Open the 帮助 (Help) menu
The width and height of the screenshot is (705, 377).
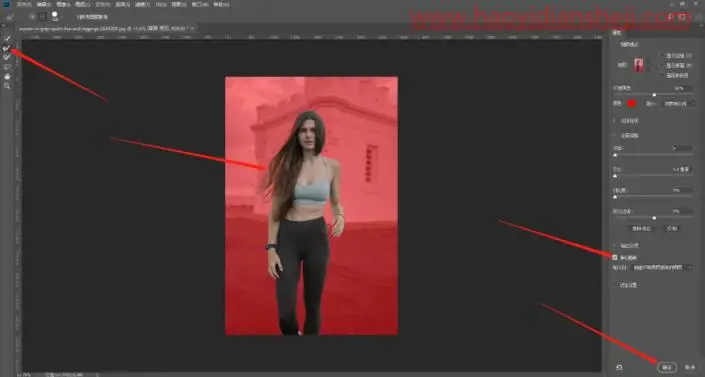(221, 4)
